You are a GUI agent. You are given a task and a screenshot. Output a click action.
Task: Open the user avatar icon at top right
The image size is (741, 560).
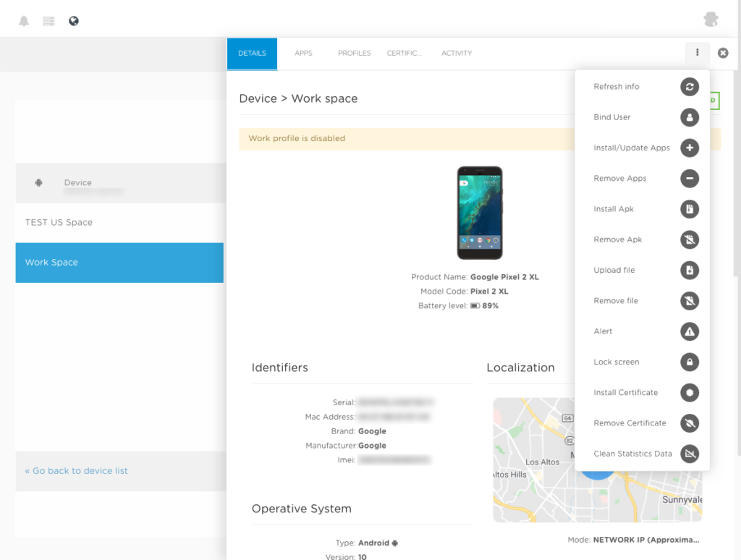point(711,20)
